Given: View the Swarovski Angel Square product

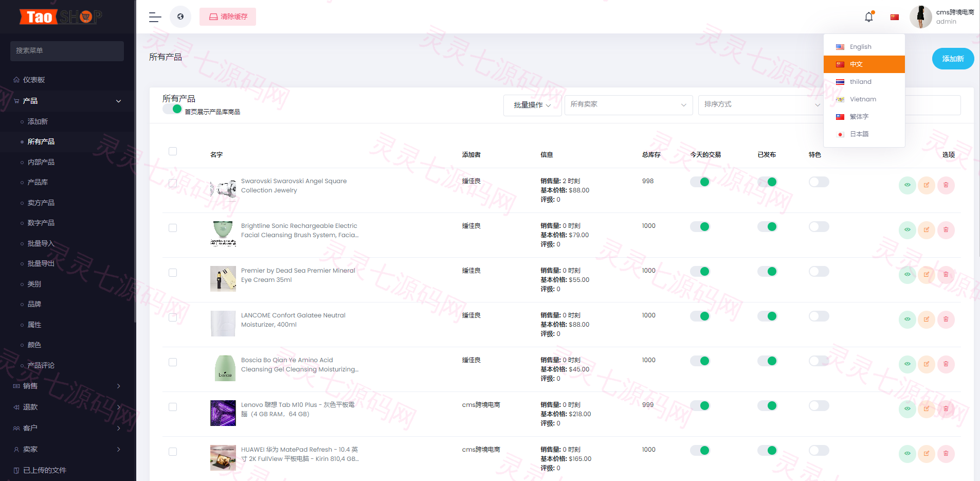Looking at the screenshot, I should [x=907, y=185].
